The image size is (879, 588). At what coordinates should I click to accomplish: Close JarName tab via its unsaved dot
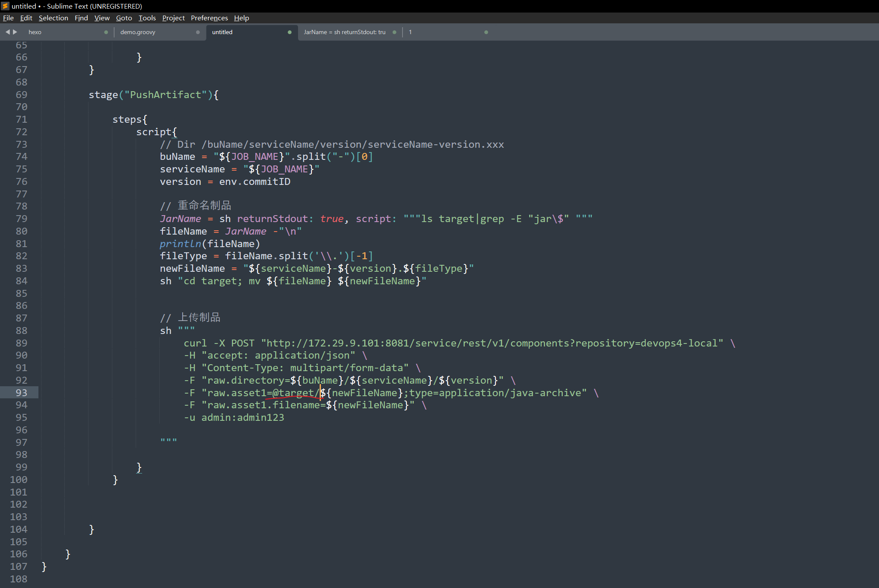click(394, 32)
